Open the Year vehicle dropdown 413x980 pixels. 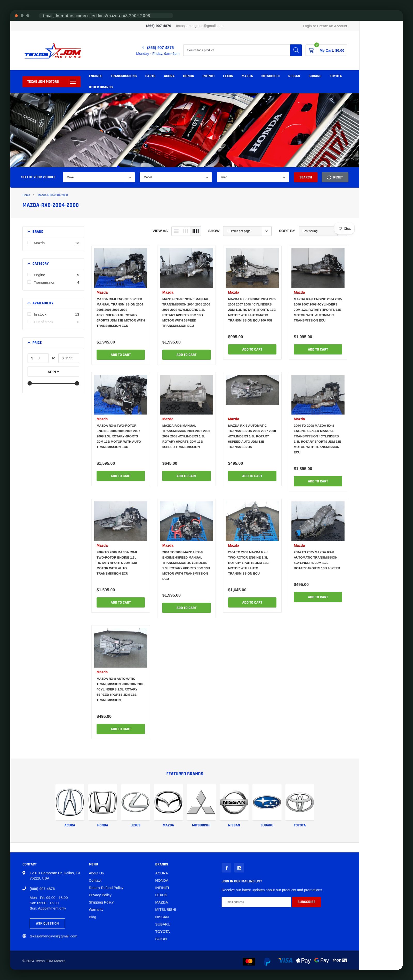coord(253,177)
